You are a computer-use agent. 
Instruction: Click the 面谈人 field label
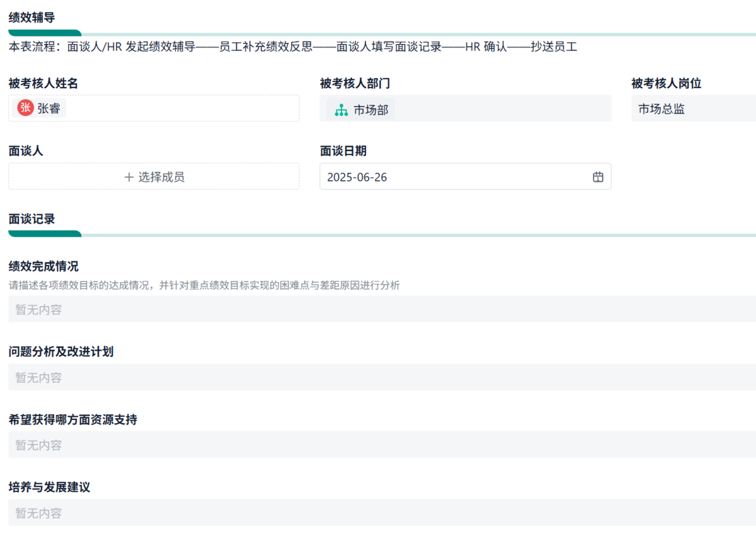click(x=26, y=151)
